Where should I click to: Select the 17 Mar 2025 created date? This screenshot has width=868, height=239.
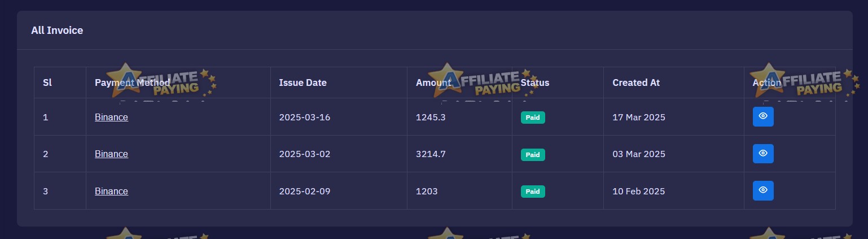(x=639, y=117)
